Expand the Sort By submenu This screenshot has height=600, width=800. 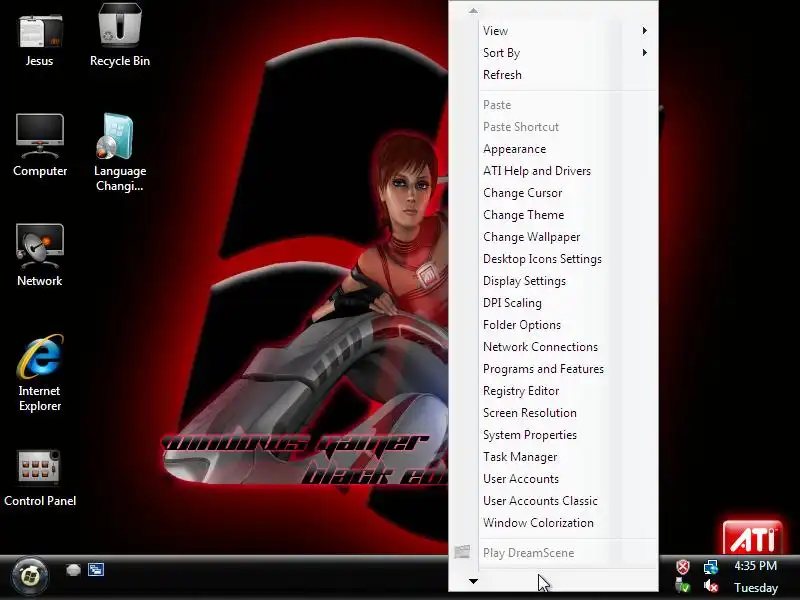(x=565, y=53)
